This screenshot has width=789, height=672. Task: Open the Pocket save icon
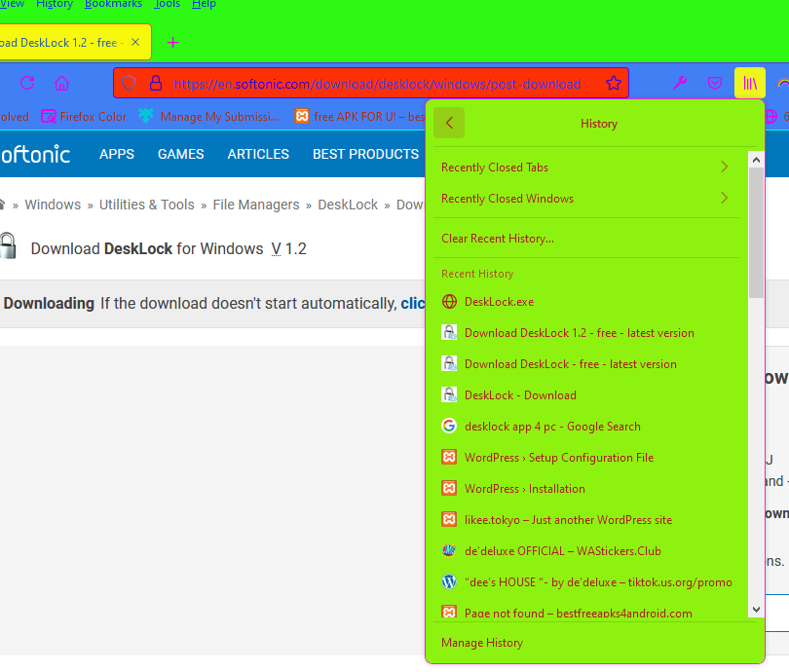click(715, 84)
